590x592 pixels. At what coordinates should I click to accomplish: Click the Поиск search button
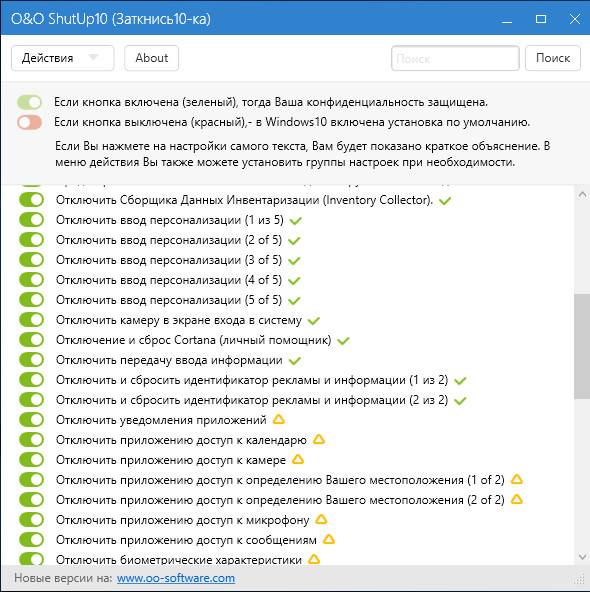click(553, 58)
